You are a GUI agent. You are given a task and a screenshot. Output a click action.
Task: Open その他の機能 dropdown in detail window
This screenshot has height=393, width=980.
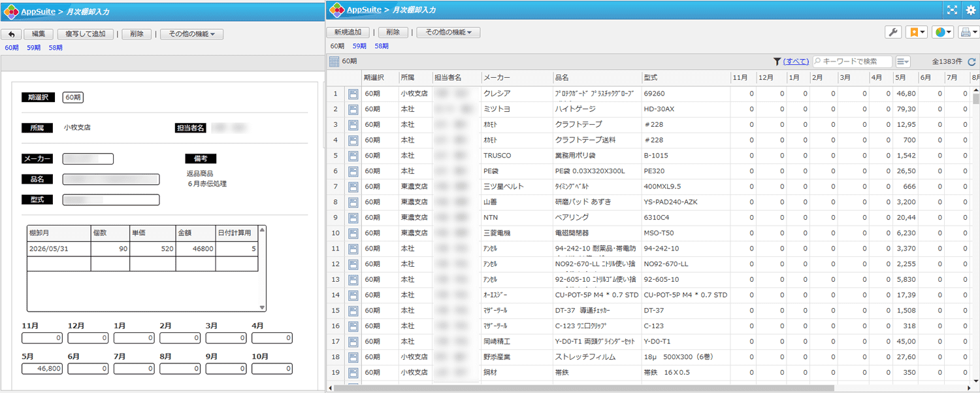point(191,34)
